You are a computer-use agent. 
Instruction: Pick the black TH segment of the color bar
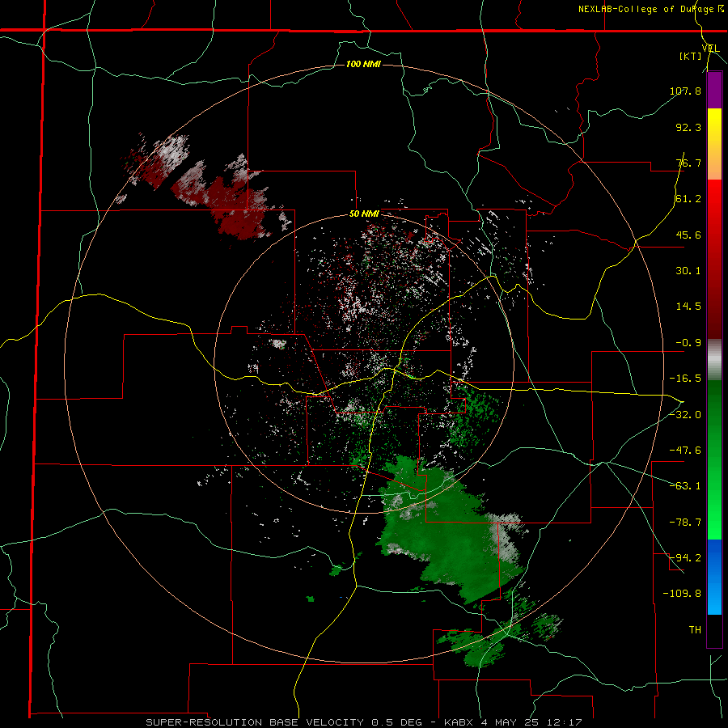[714, 630]
